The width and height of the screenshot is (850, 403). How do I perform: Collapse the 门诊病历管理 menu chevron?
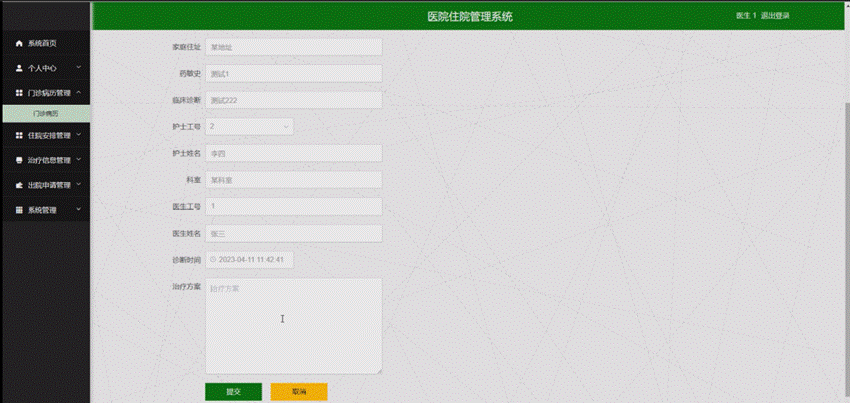click(79, 93)
